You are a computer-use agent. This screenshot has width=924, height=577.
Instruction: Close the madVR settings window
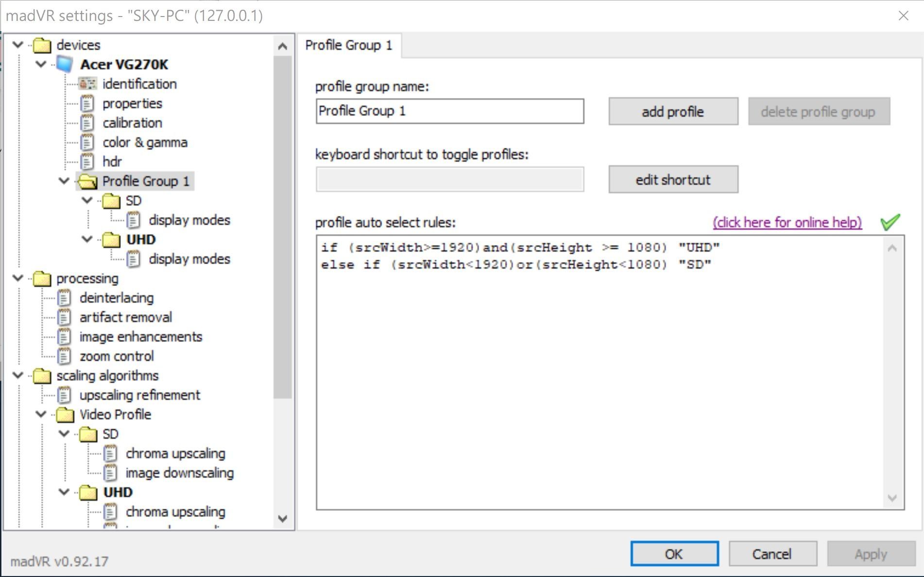(x=904, y=16)
